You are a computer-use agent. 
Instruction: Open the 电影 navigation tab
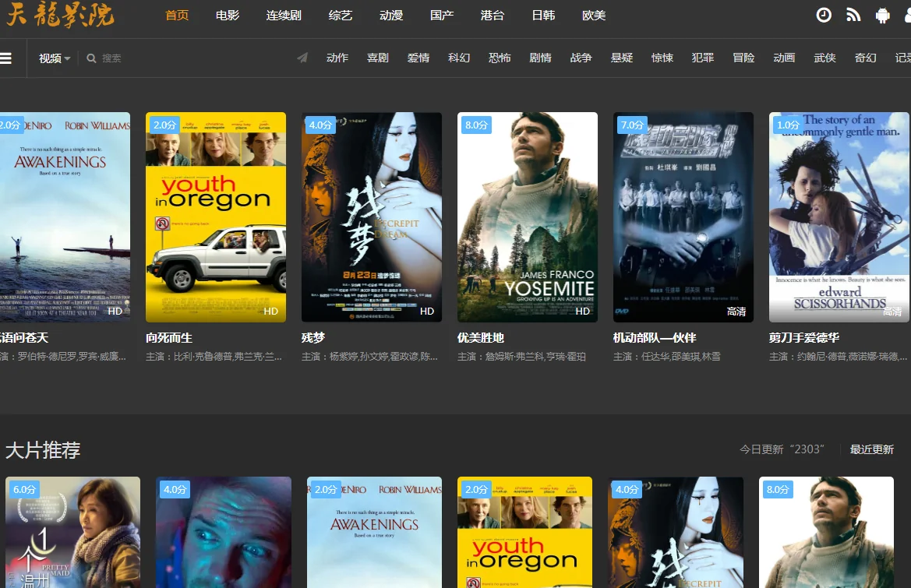(228, 16)
